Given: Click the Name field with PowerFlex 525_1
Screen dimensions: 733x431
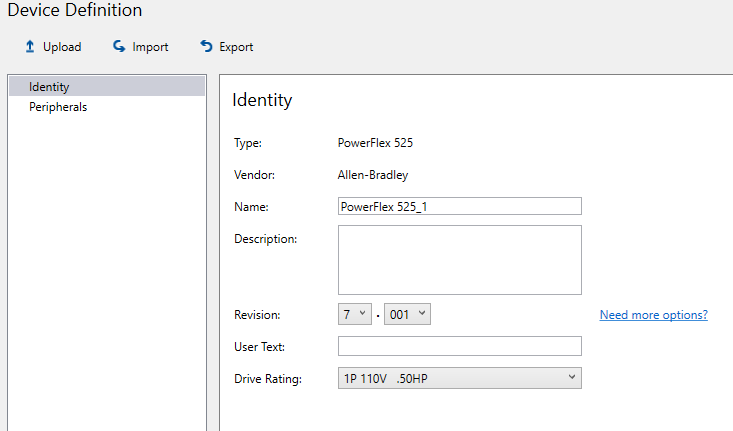Looking at the screenshot, I should click(x=460, y=206).
